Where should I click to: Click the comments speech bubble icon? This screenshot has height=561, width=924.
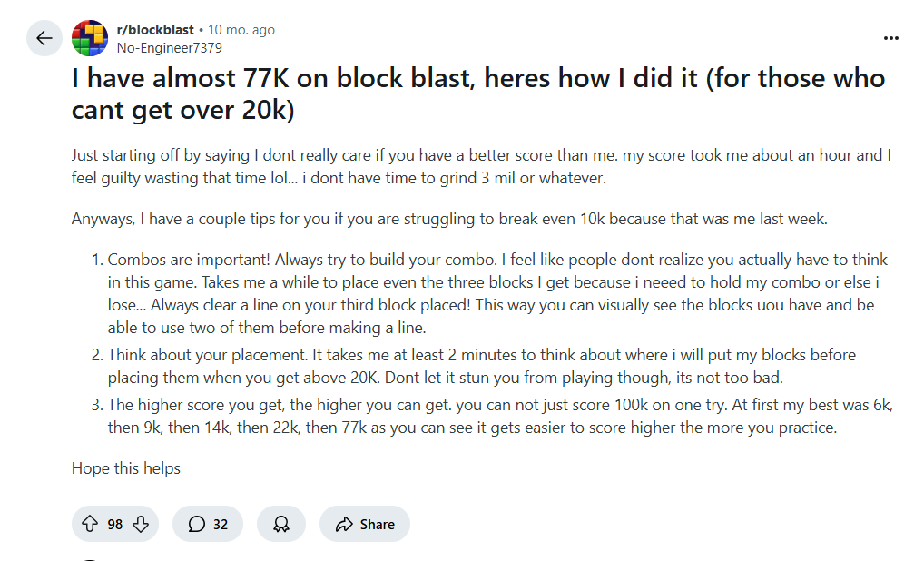(197, 524)
